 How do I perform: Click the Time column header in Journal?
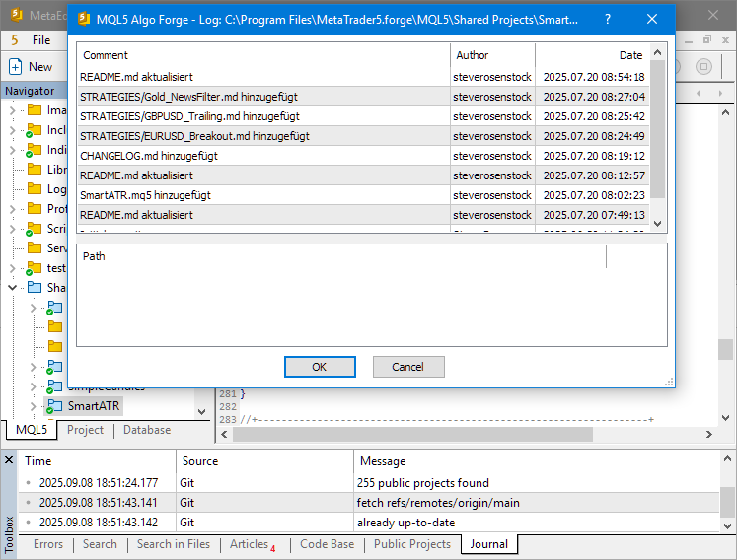coord(98,461)
